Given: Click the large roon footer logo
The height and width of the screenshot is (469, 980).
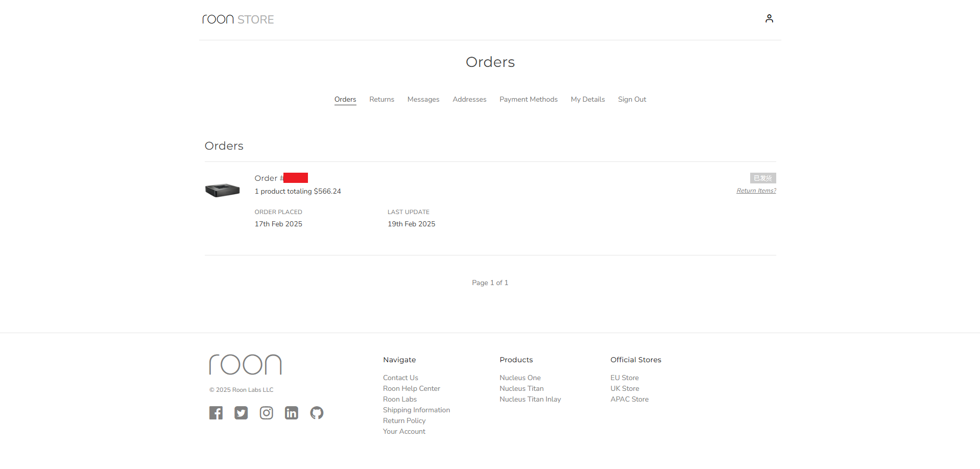Looking at the screenshot, I should tap(245, 364).
